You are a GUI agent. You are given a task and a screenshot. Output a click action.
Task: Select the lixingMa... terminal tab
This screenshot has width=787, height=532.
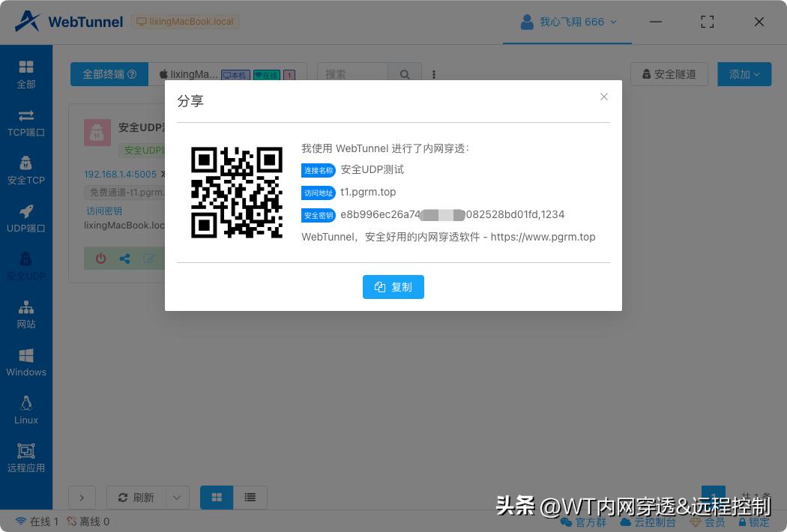[227, 74]
